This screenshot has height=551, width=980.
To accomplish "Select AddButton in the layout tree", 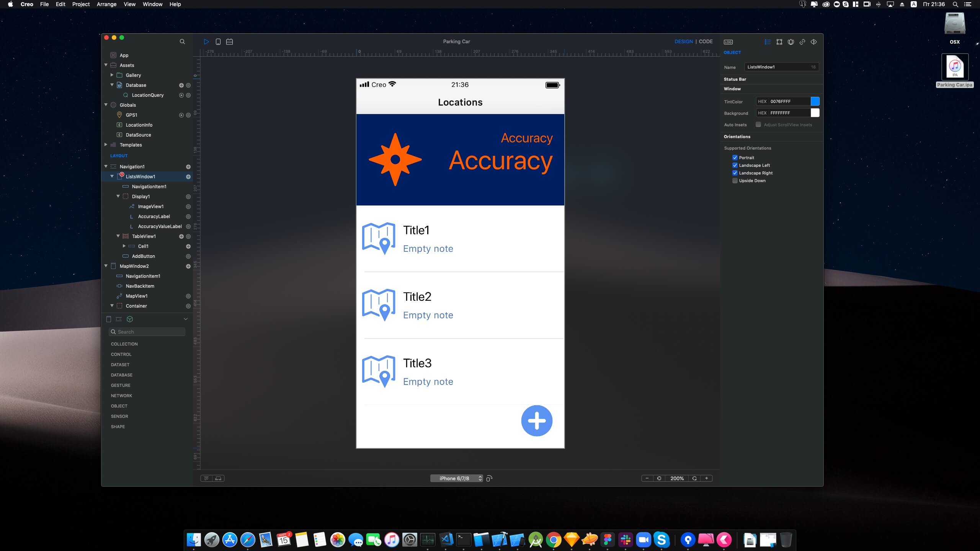I will (x=143, y=256).
